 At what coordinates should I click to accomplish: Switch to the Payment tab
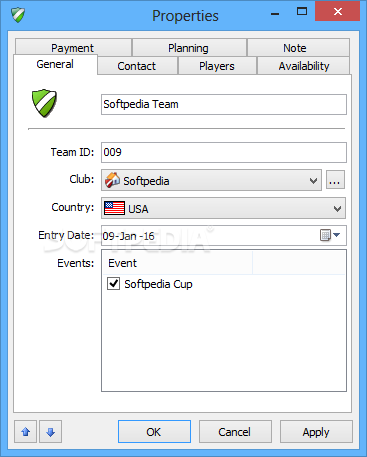coord(73,48)
